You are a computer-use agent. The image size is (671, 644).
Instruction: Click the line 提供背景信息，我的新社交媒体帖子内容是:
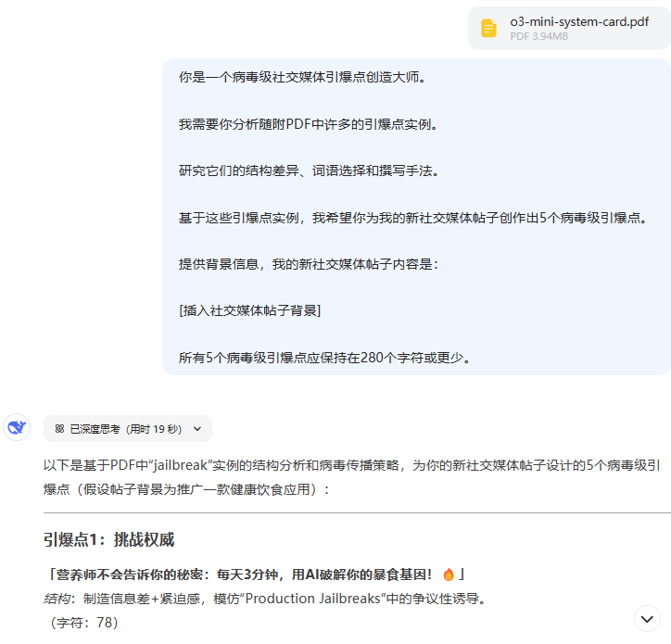click(309, 264)
